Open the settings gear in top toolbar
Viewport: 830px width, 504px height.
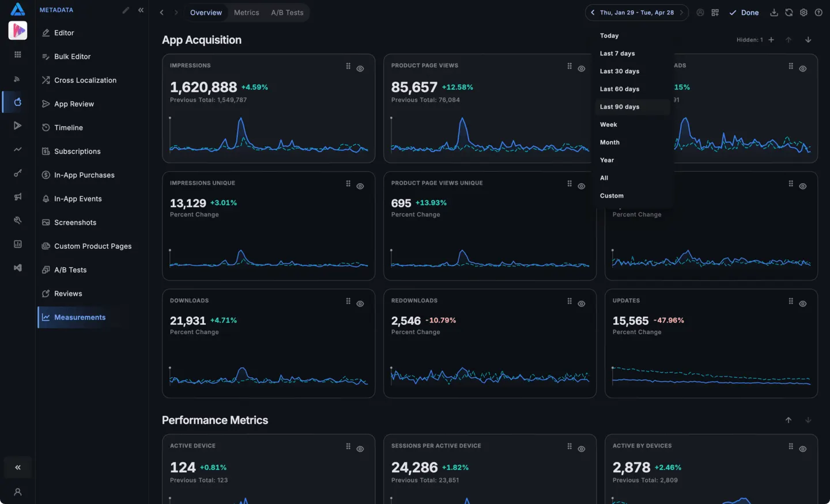(x=803, y=13)
